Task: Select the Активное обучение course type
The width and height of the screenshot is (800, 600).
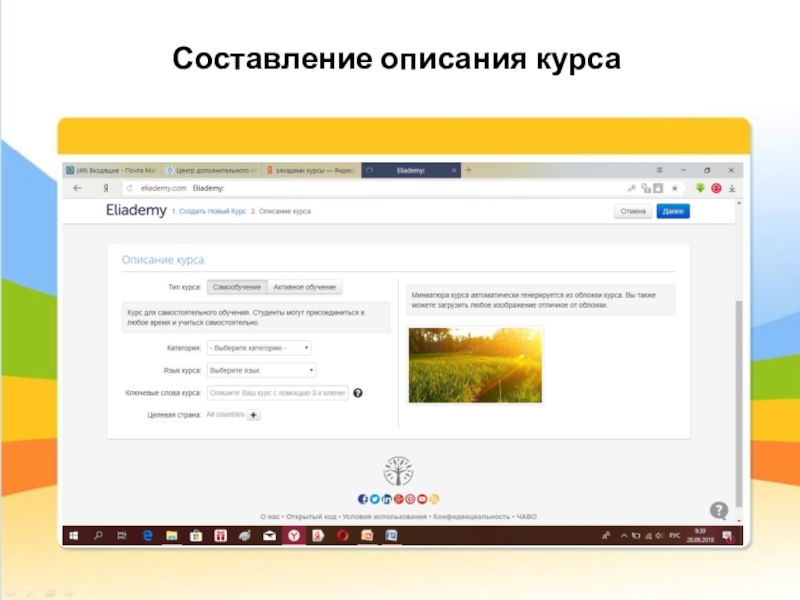Action: pyautogui.click(x=305, y=287)
